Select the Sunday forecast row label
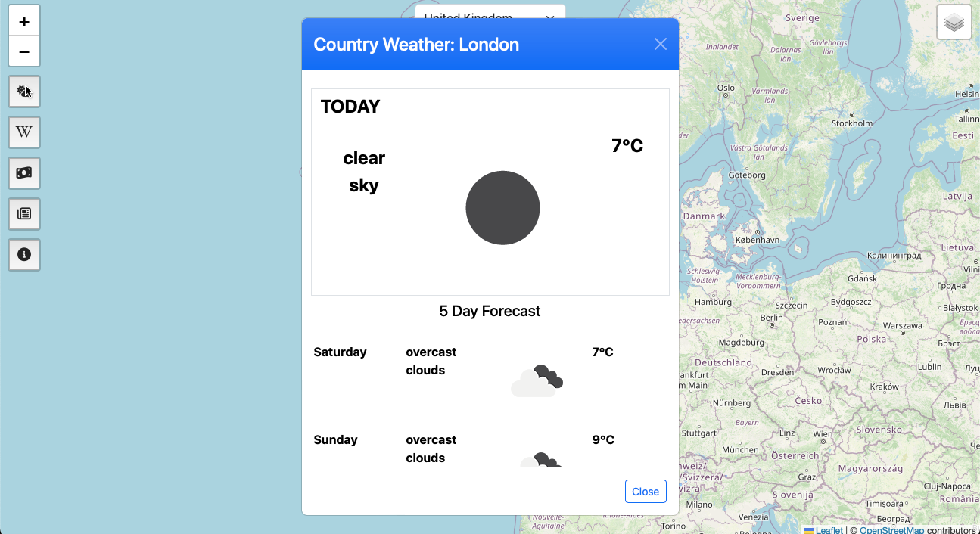 [335, 439]
